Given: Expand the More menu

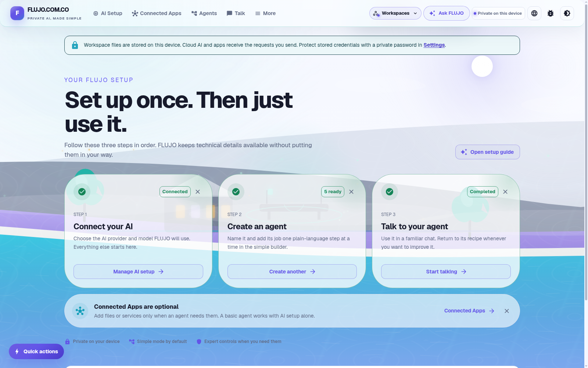Looking at the screenshot, I should (x=265, y=13).
